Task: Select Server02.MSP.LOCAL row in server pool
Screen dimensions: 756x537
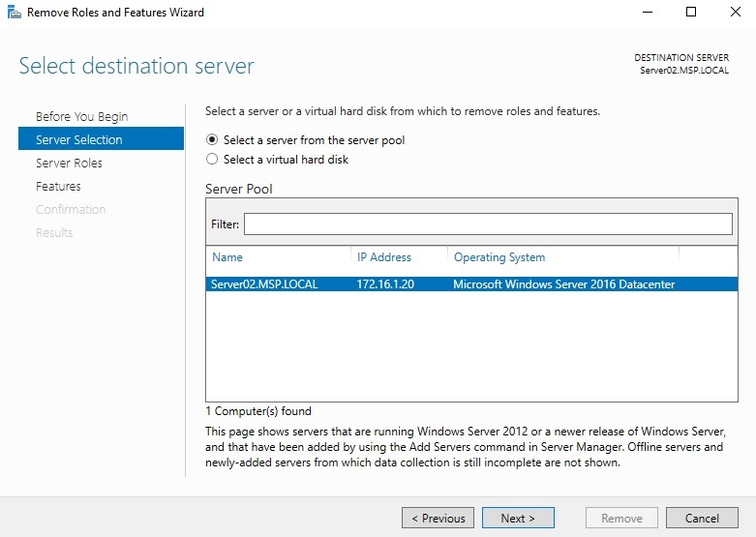Action: pos(264,284)
